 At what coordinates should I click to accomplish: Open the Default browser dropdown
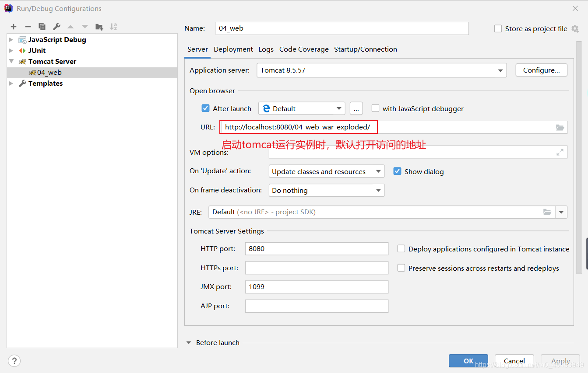[x=302, y=108]
